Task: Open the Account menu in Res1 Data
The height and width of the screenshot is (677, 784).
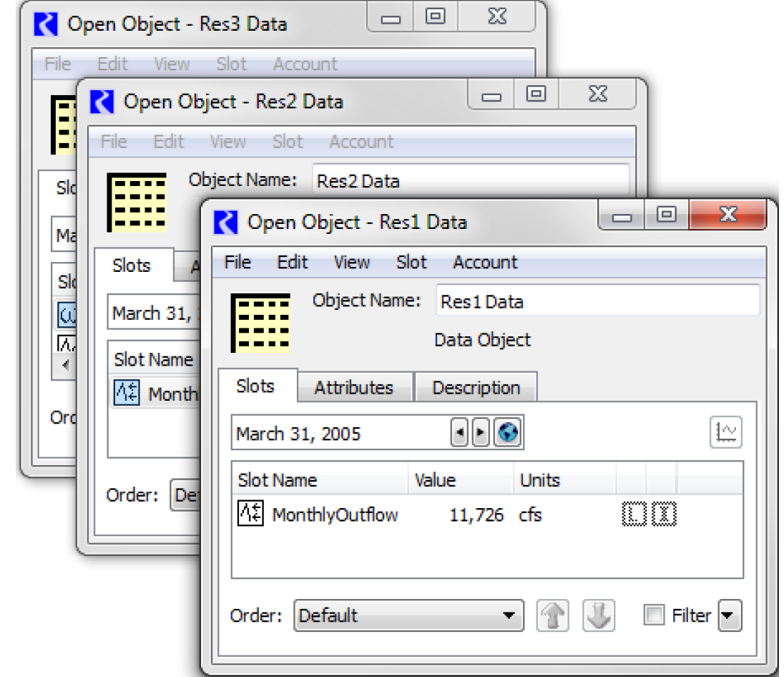Action: 485,262
